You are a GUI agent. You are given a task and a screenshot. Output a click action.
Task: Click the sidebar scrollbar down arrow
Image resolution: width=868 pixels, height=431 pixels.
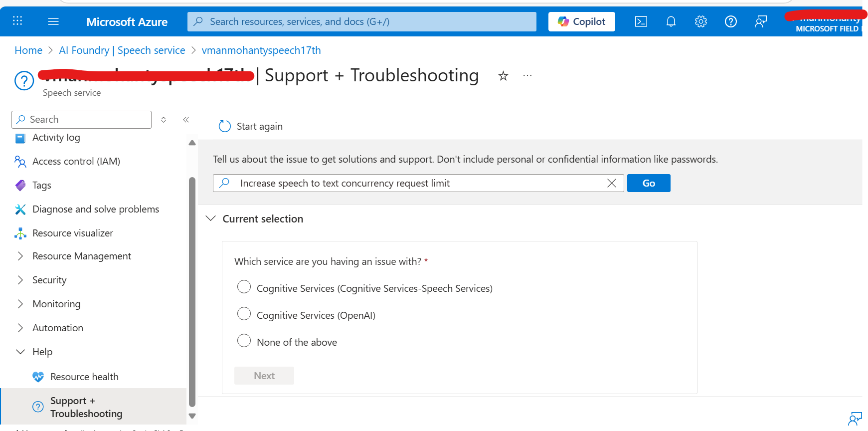192,416
